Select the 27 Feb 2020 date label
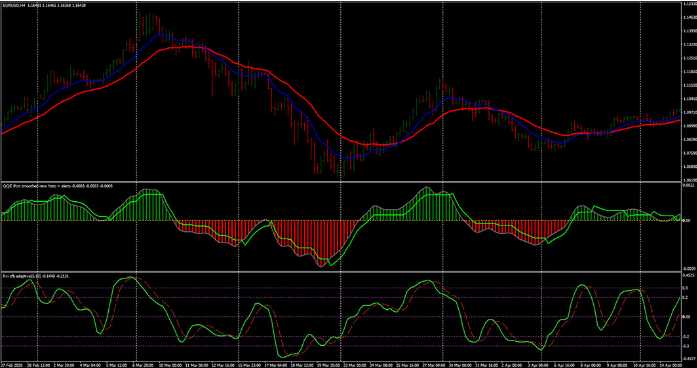The image size is (697, 368). click(11, 364)
